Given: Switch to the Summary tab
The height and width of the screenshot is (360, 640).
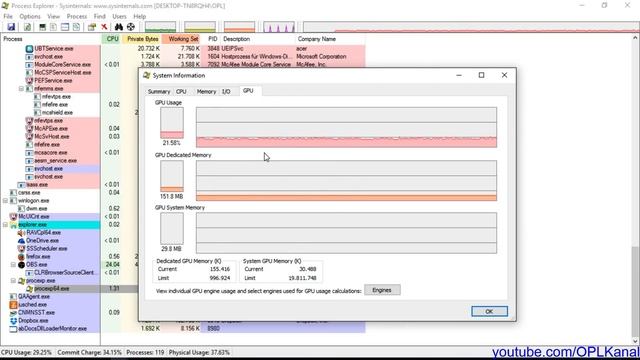Looking at the screenshot, I should [159, 91].
